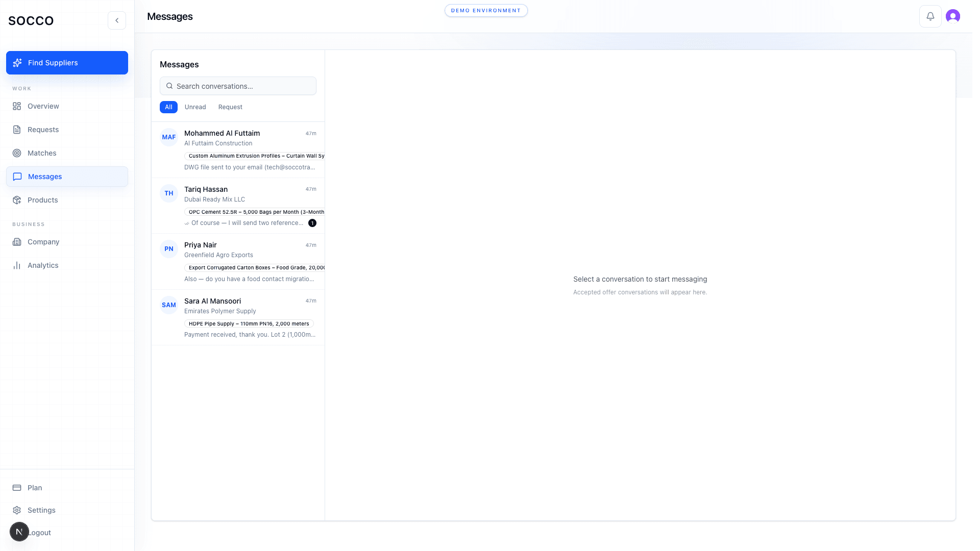Switch to the Request filter tab

click(230, 107)
